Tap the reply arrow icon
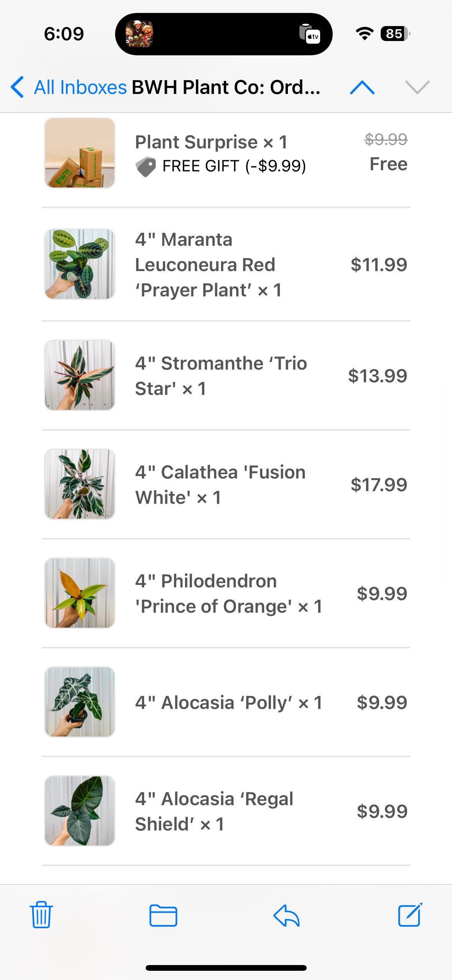452x980 pixels. pyautogui.click(x=286, y=915)
